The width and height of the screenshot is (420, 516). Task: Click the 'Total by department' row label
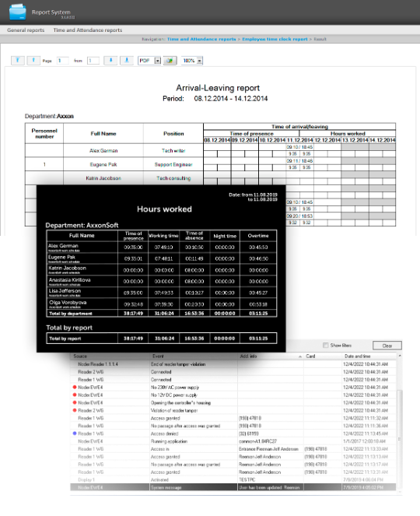71,314
